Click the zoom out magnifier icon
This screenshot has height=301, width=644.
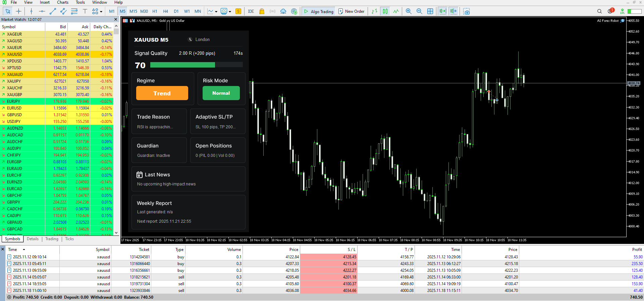[419, 11]
